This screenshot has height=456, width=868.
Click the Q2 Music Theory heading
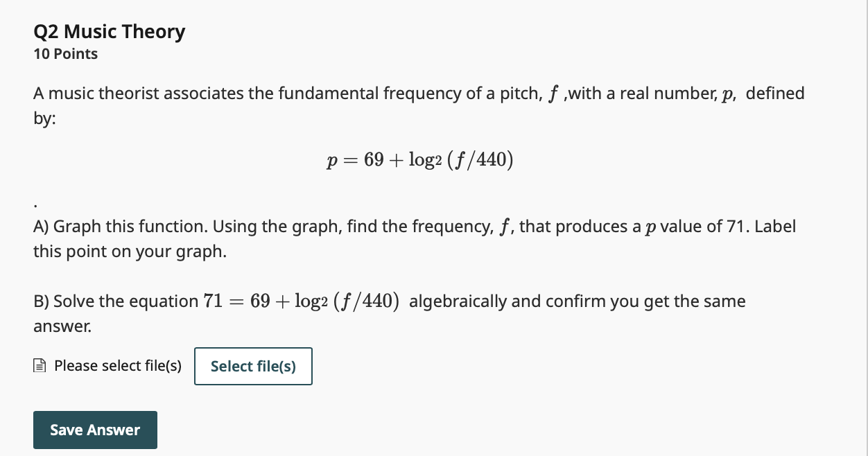(x=109, y=31)
